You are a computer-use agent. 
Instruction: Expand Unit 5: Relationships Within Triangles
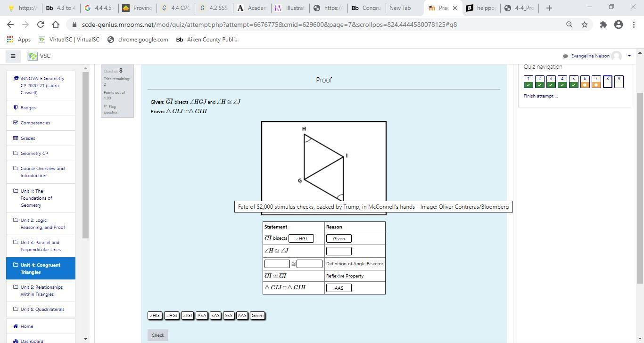[x=41, y=291]
